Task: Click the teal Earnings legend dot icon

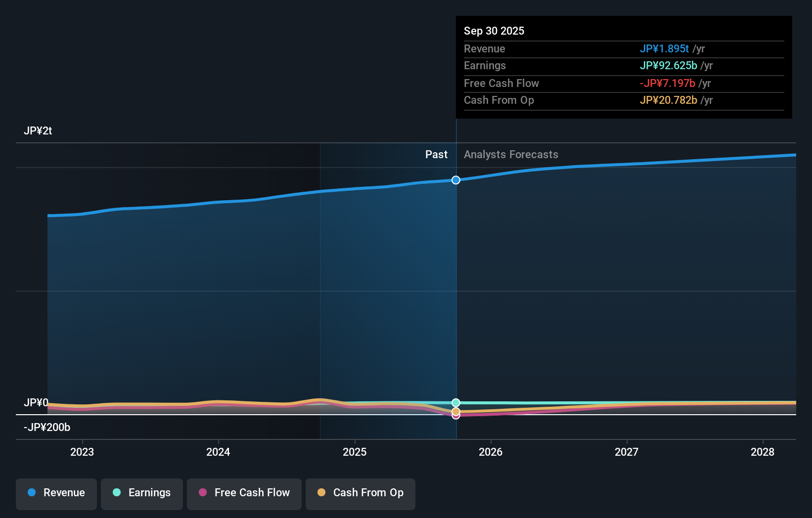Action: (x=116, y=493)
